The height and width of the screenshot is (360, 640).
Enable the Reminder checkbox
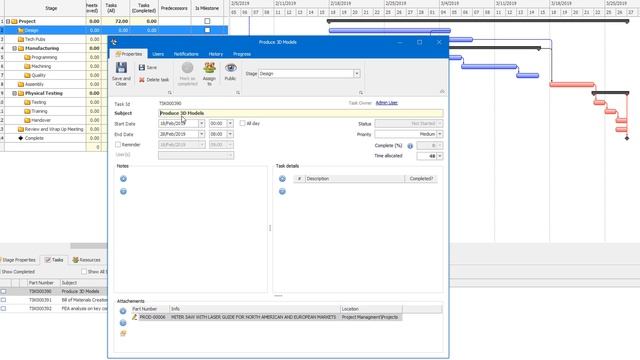(x=118, y=144)
